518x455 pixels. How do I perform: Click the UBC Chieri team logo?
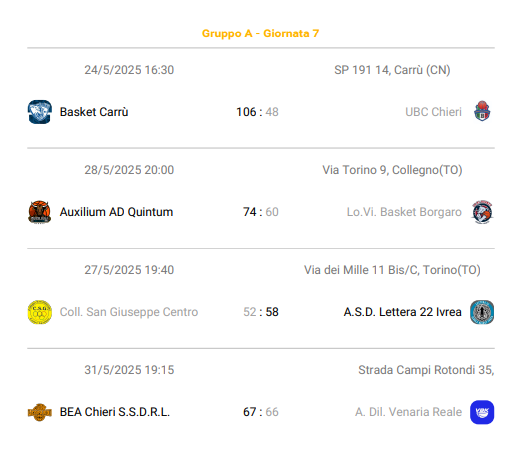tap(482, 111)
